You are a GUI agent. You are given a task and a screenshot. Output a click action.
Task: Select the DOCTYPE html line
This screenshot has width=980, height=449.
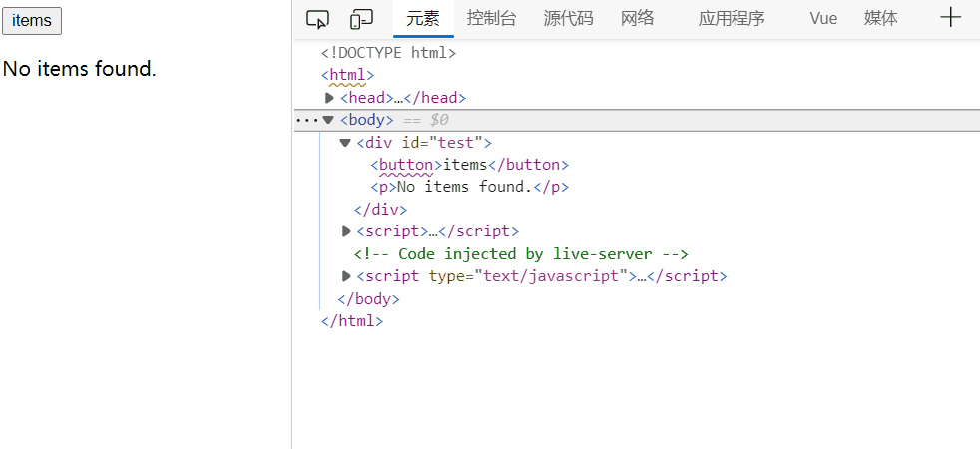[x=389, y=53]
